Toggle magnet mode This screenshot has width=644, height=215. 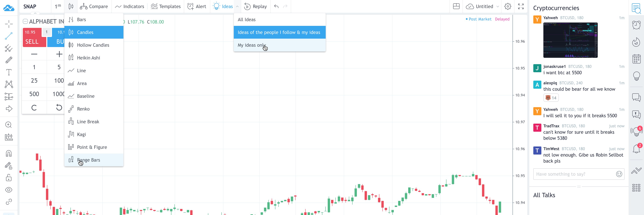click(x=9, y=153)
